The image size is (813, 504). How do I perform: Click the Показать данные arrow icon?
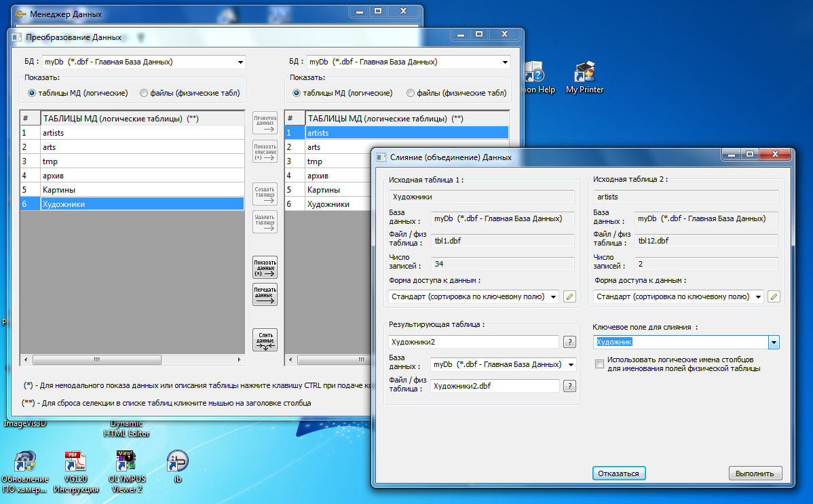[x=264, y=267]
